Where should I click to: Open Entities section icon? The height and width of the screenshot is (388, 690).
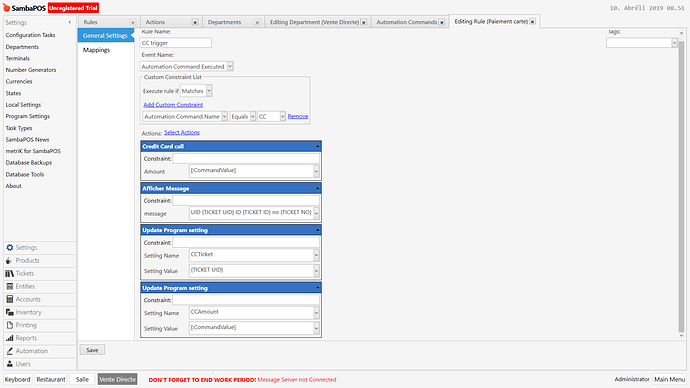tap(10, 286)
